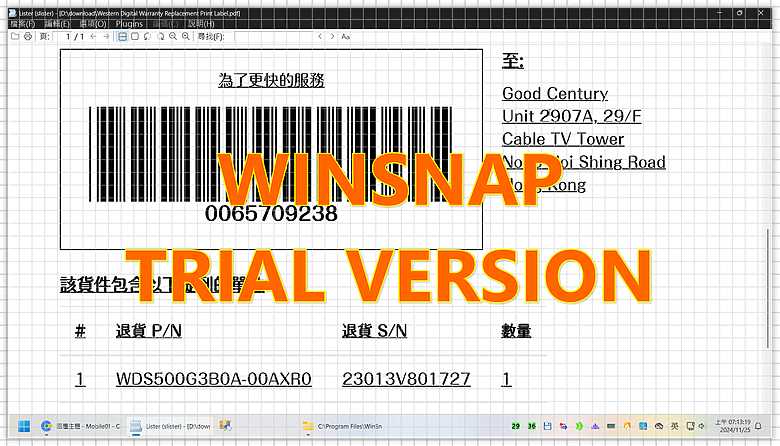Screen dimensions: 780x446
Task: Click tray icon showing green 29
Action: (515, 426)
